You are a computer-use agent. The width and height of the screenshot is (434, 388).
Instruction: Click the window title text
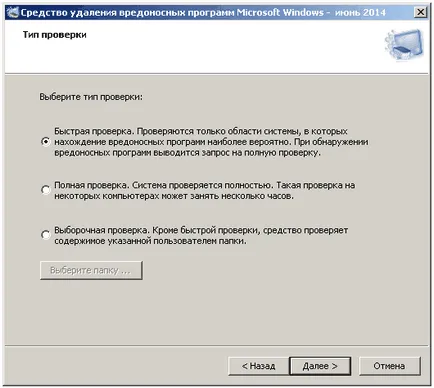pos(203,13)
